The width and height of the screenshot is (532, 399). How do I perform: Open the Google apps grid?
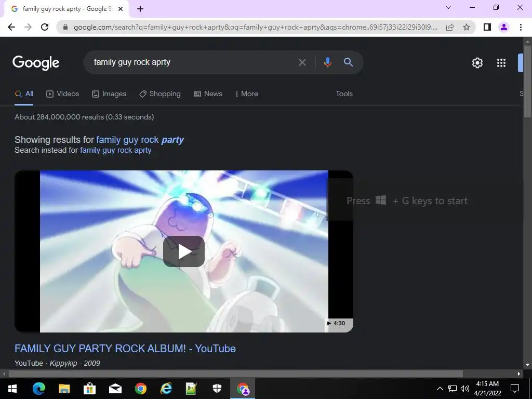click(x=501, y=63)
